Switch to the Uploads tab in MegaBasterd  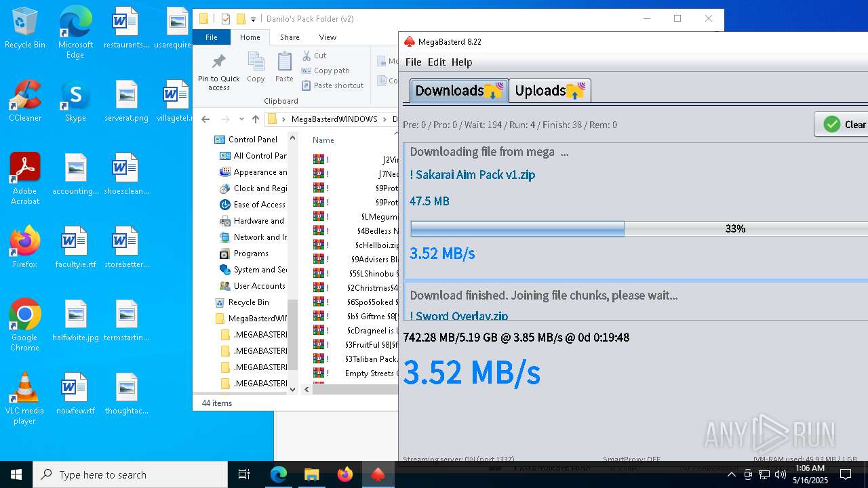549,90
